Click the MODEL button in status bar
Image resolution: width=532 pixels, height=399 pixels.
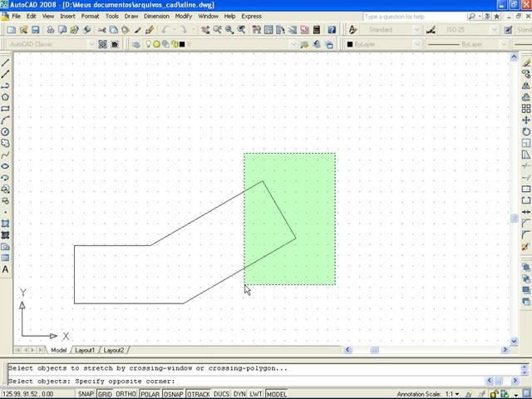pos(276,394)
